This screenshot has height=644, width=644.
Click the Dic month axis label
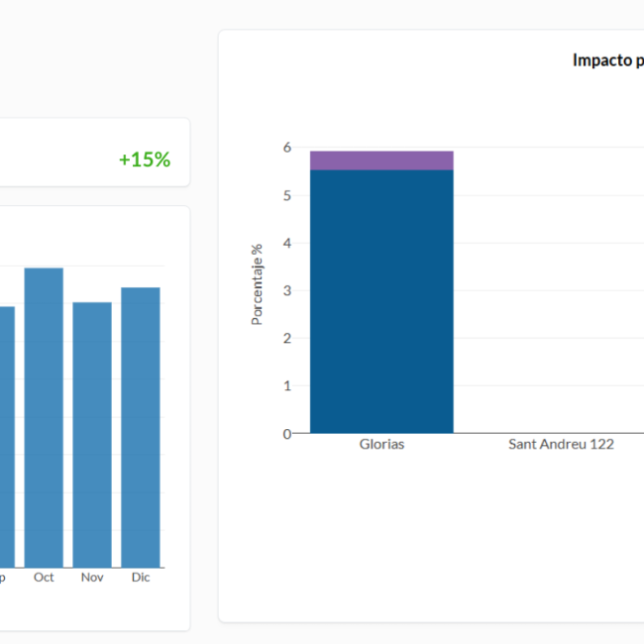141,577
